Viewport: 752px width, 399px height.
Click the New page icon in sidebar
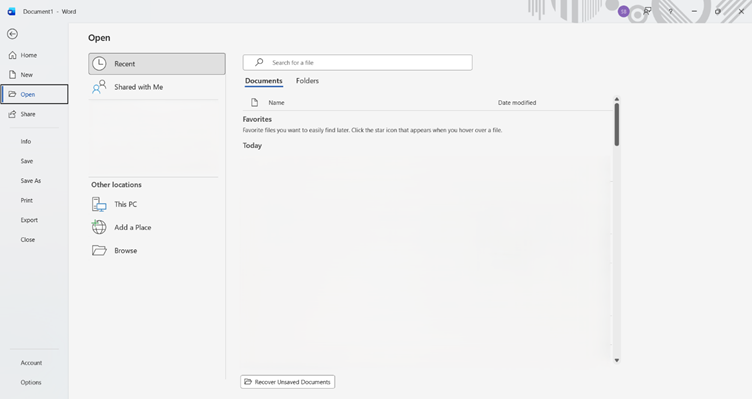12,74
